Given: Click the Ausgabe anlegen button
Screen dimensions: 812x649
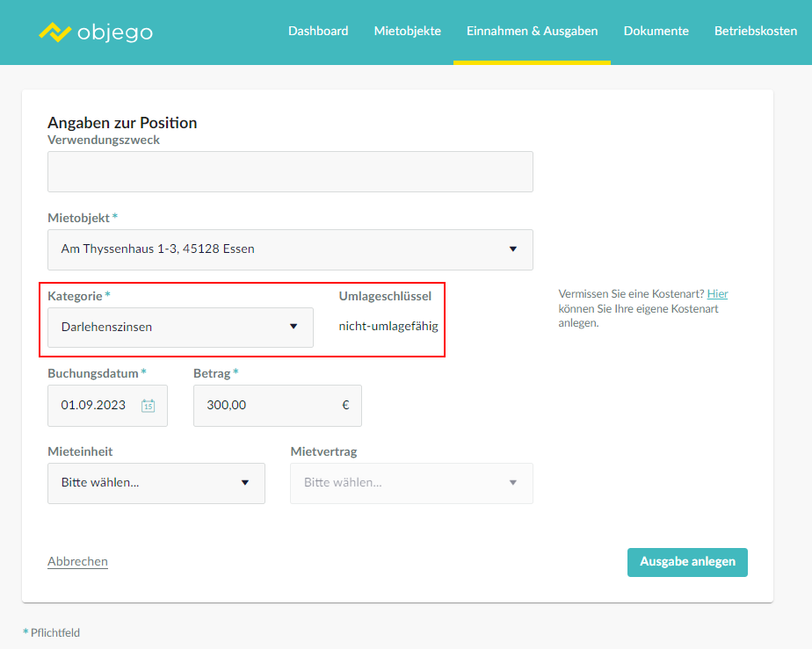Looking at the screenshot, I should point(687,562).
